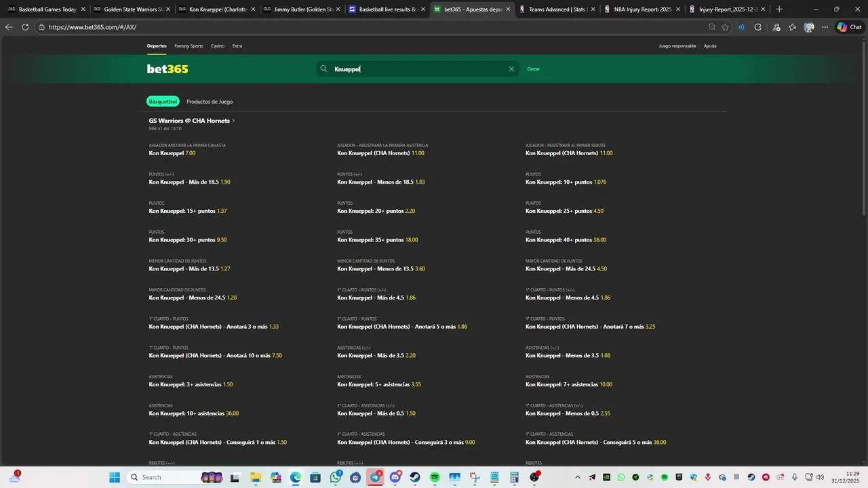
Task: Open the browser profile avatar
Action: click(x=809, y=27)
